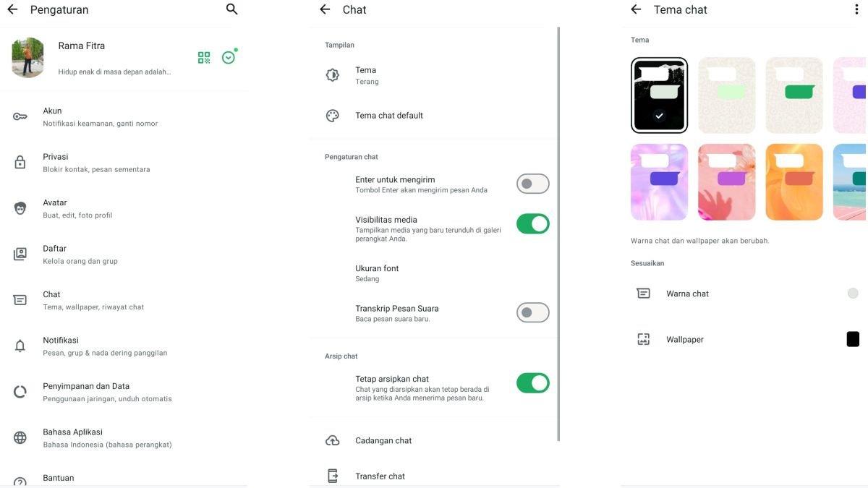This screenshot has width=868, height=488.
Task: Click the Tema brightness icon
Action: coord(331,73)
